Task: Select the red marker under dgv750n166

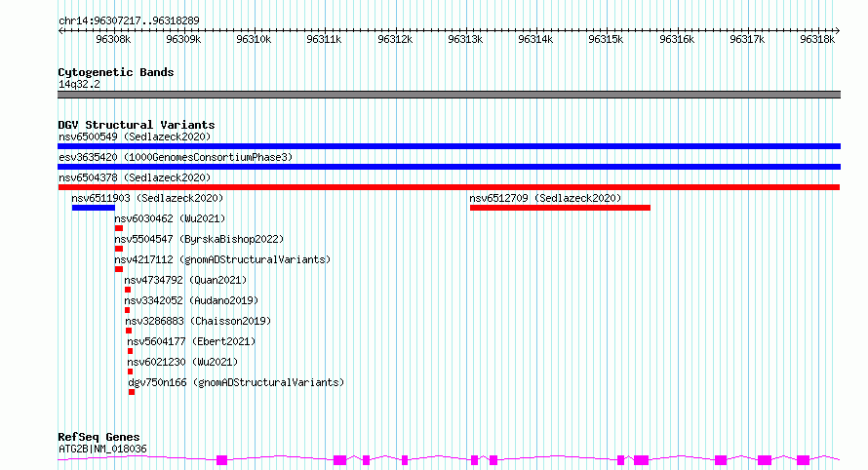Action: 132,392
